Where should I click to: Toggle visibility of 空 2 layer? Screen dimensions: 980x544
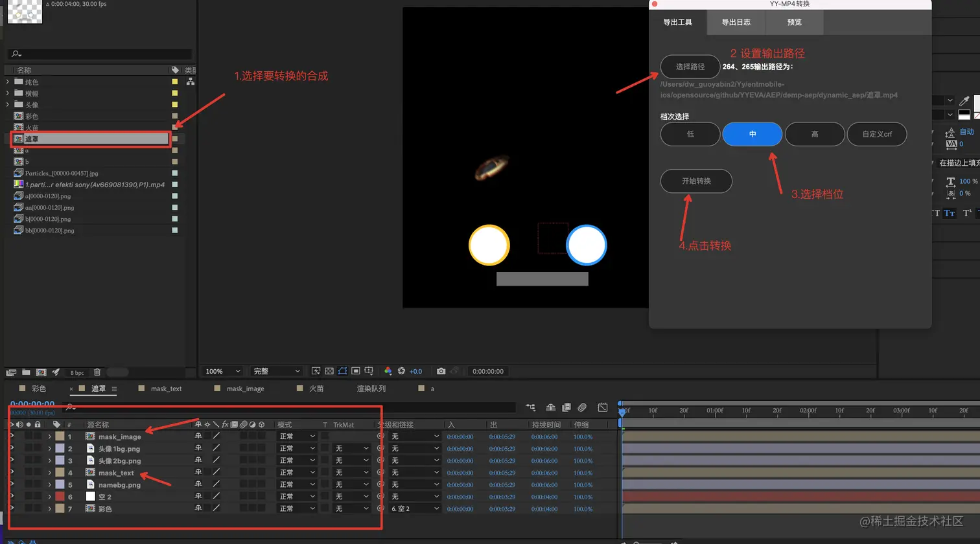tap(11, 497)
